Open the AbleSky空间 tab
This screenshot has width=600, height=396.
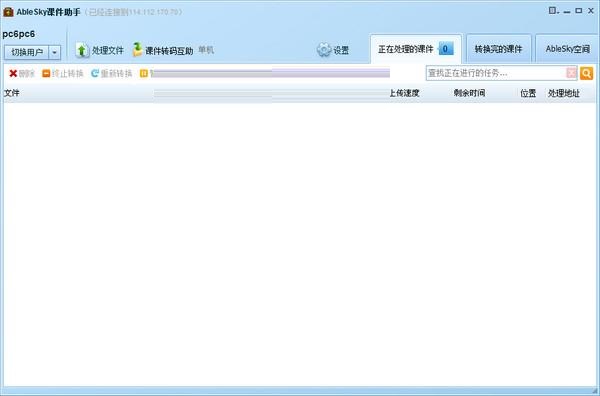(x=567, y=49)
